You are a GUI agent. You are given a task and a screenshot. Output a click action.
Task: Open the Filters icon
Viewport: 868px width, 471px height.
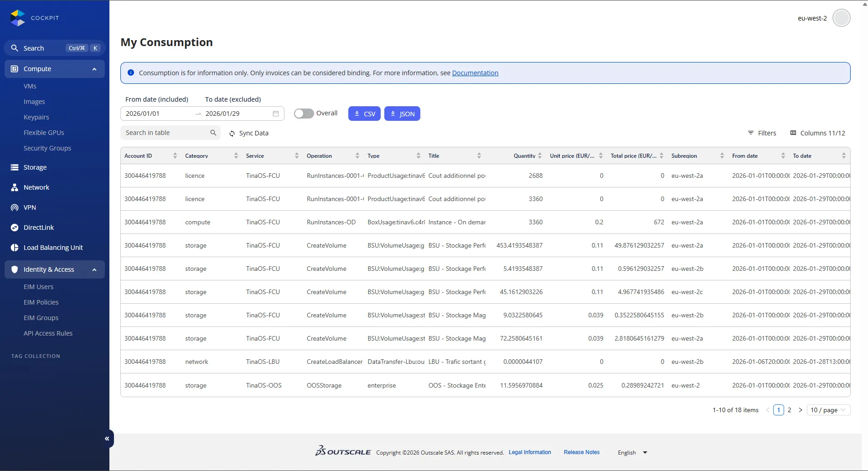coord(750,133)
